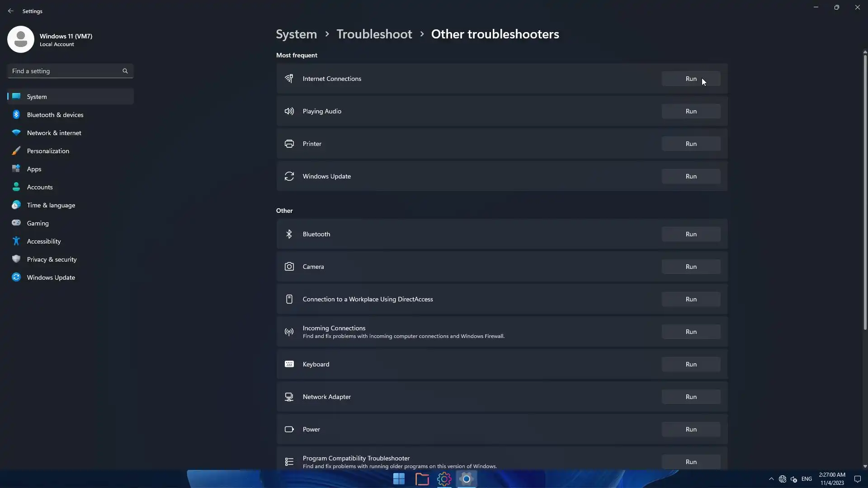Click the user account profile picture
The height and width of the screenshot is (488, 868).
21,39
